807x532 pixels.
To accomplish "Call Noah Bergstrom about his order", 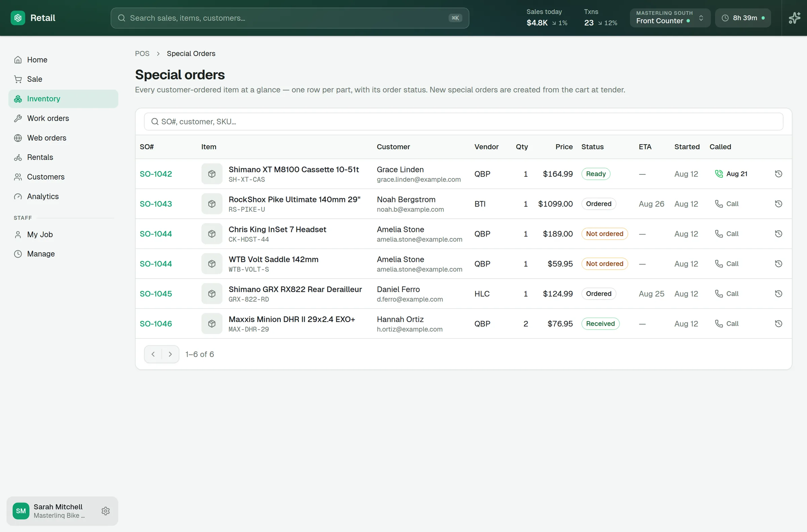I will tap(727, 204).
